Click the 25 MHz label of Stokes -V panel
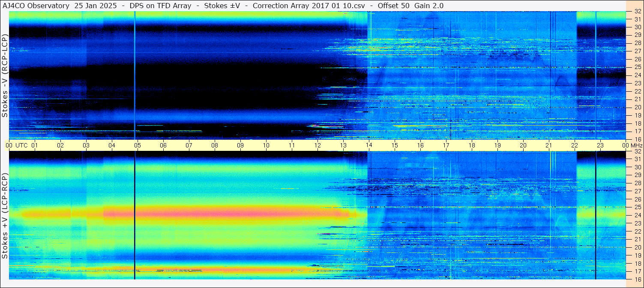Image resolution: width=644 pixels, height=288 pixels. (637, 67)
